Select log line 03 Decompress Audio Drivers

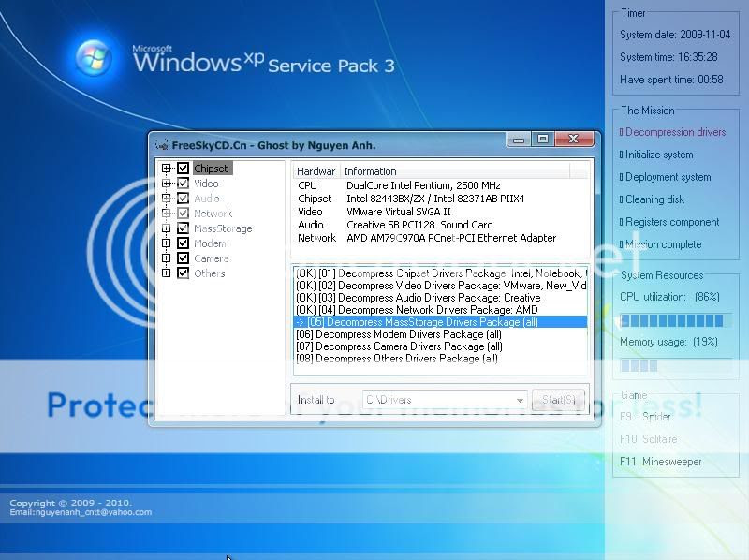tap(440, 298)
